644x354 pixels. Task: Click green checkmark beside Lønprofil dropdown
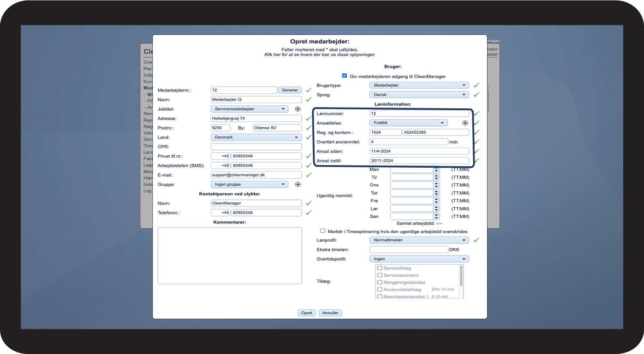coord(476,240)
